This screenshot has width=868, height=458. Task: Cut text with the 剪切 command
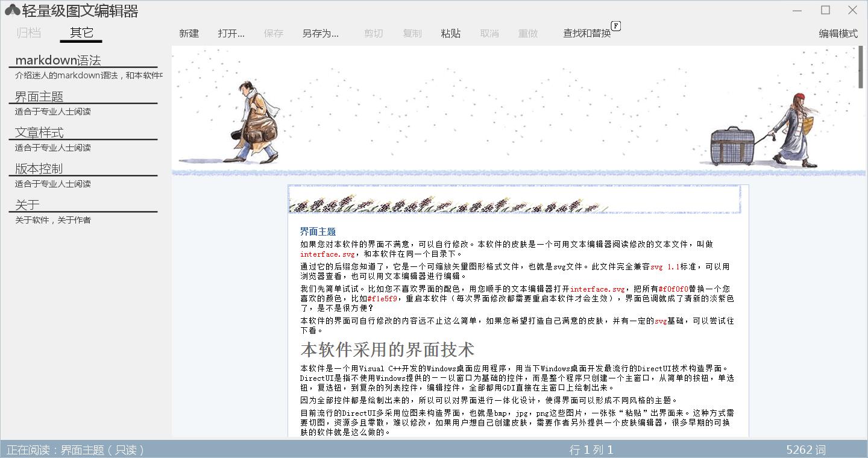click(373, 34)
